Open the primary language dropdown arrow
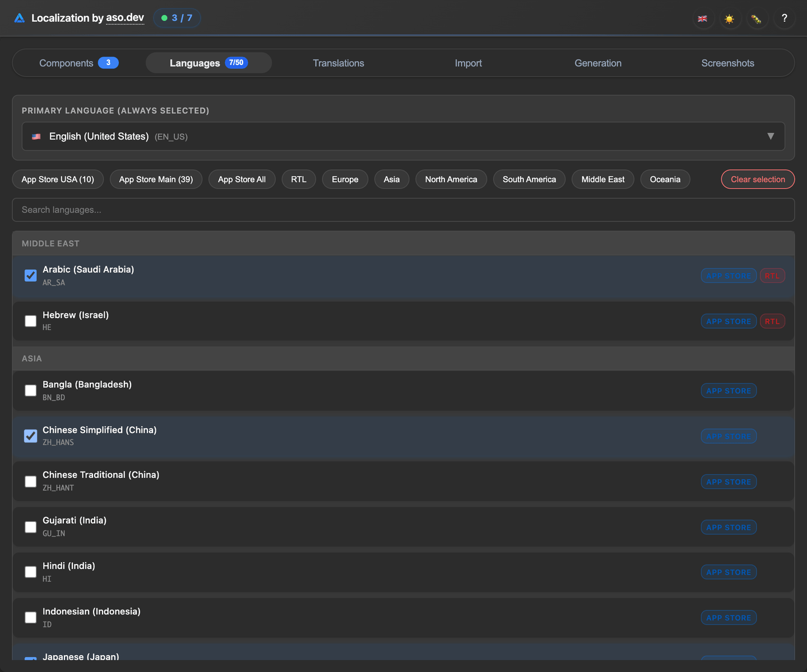 [771, 137]
